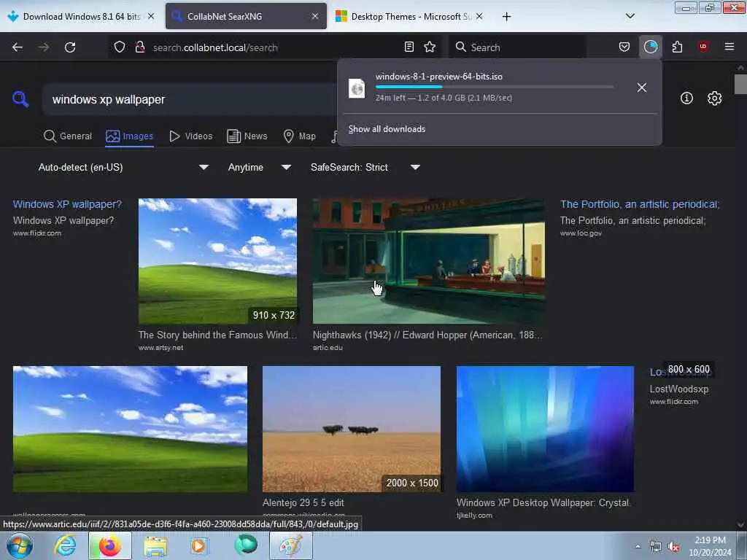Open the extensions puzzle icon

pos(677,47)
